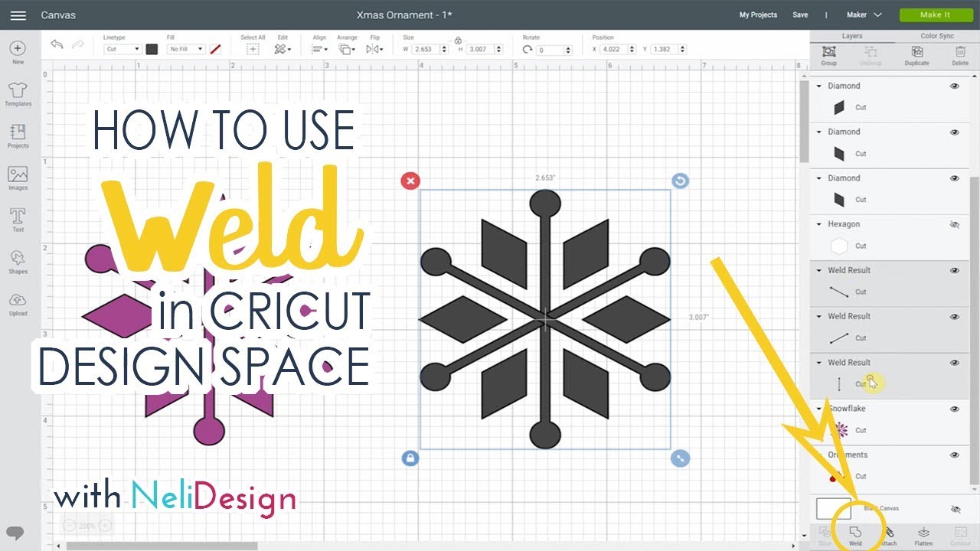Hide the Ornaments layer
This screenshot has width=980, height=551.
tap(955, 455)
